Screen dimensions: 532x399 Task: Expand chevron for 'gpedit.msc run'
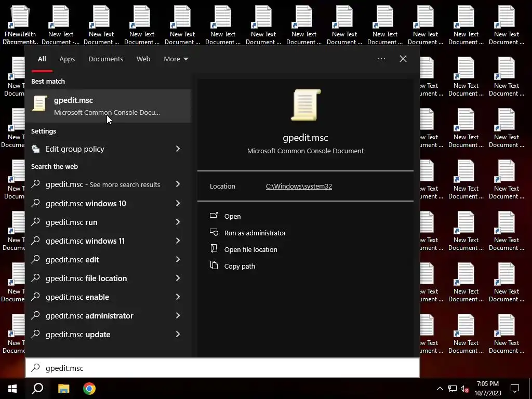click(178, 222)
